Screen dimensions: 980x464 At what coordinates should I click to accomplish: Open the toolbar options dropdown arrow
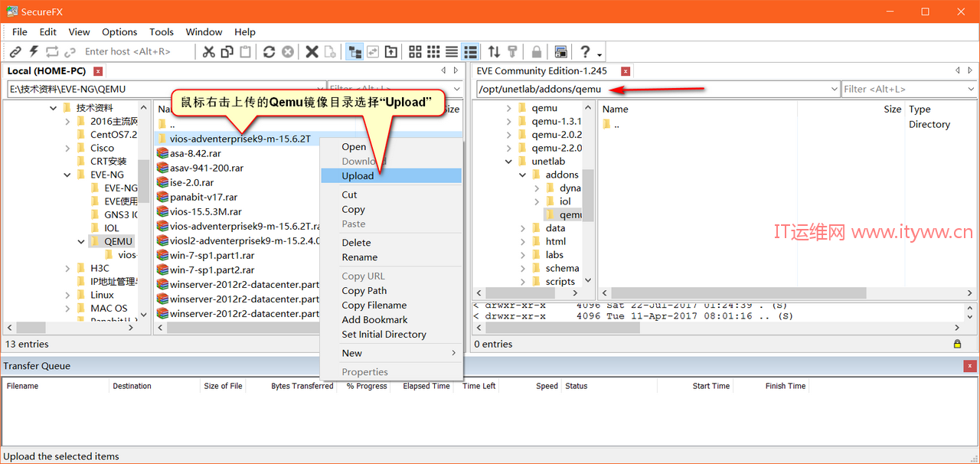[599, 54]
